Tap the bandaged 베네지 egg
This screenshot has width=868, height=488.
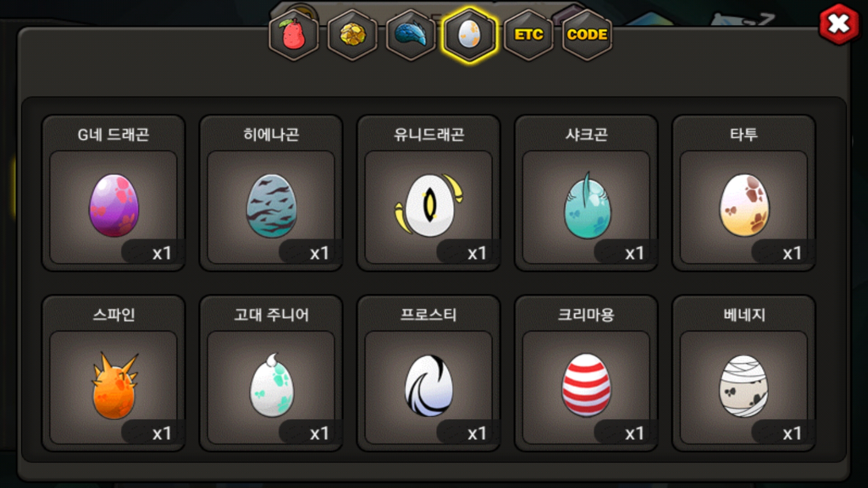click(744, 386)
